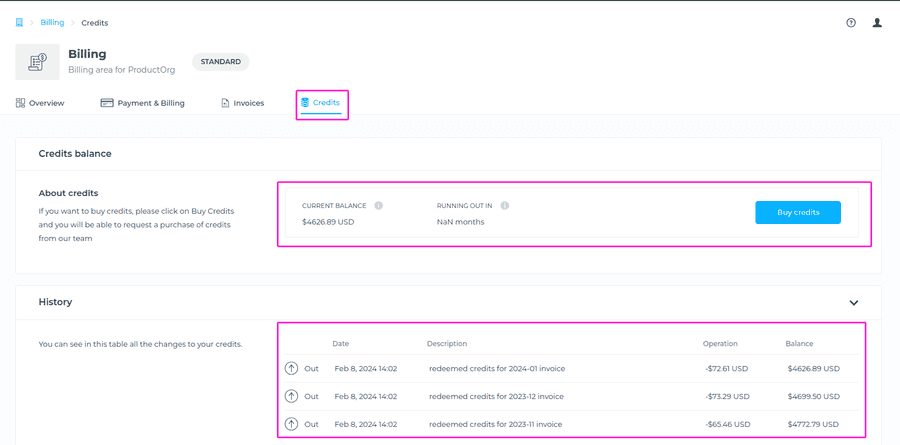This screenshot has height=445, width=900.
Task: Click the Balance column header
Action: tap(799, 343)
